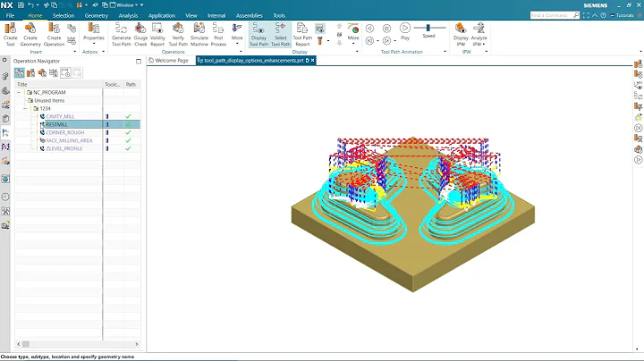
Task: Enter full screen mode icon
Action: [586, 15]
